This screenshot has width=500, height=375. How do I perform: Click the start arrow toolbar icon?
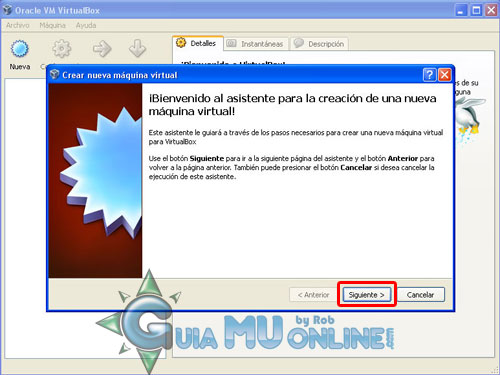tap(102, 49)
